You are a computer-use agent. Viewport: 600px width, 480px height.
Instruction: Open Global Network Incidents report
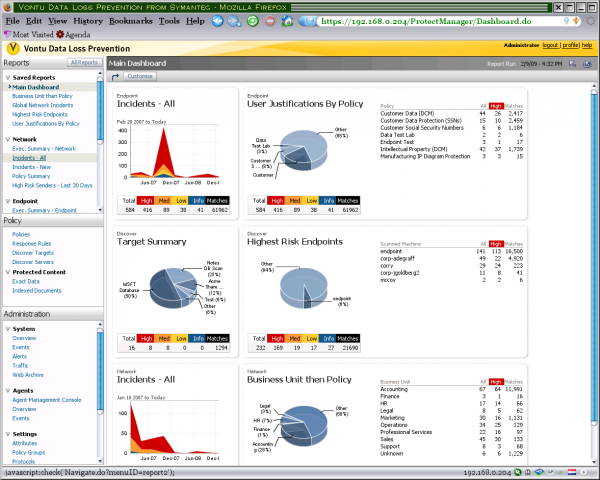click(x=42, y=105)
